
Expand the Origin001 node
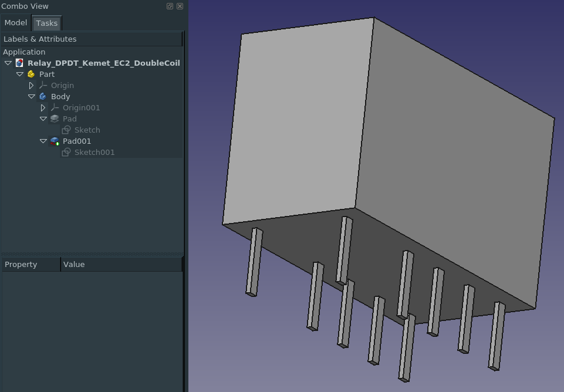43,107
